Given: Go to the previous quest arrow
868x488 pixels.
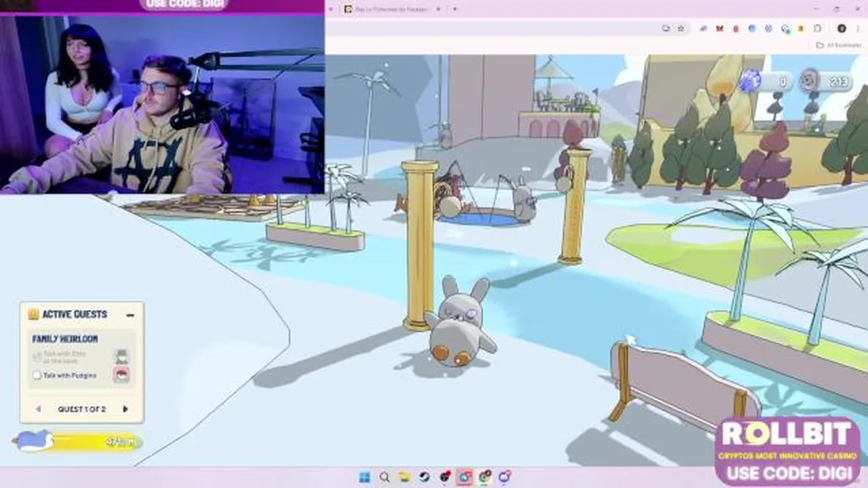Looking at the screenshot, I should 38,409.
